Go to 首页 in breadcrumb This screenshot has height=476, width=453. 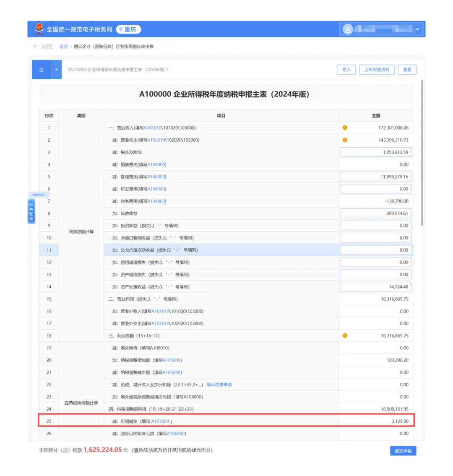click(63, 47)
